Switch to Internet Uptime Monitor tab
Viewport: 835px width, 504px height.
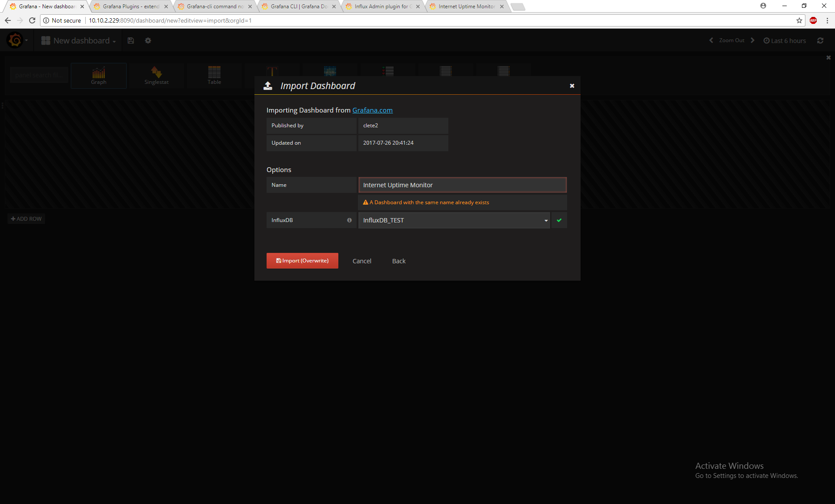[x=466, y=7]
